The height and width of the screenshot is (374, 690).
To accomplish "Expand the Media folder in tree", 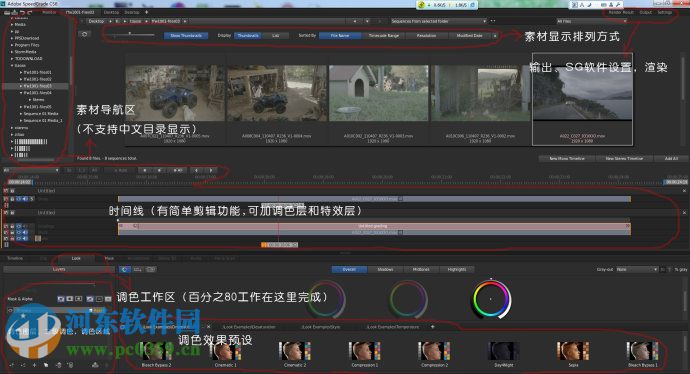I will (x=12, y=25).
